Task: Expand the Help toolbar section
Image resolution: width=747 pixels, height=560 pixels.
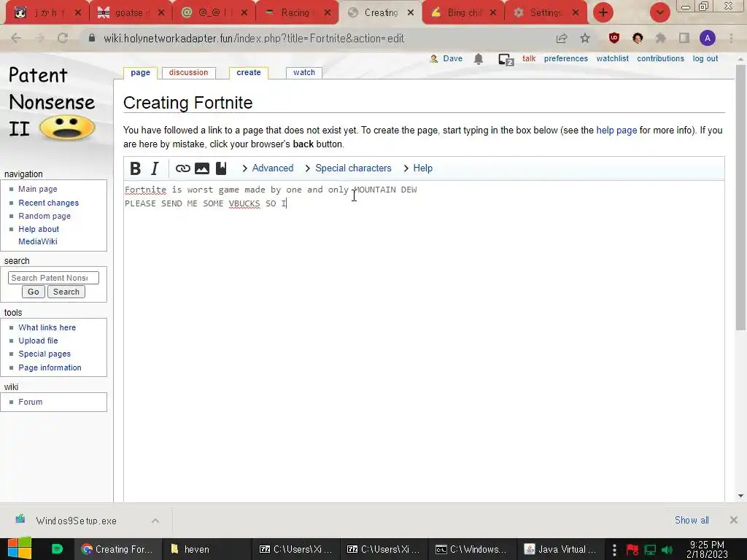Action: pyautogui.click(x=418, y=168)
